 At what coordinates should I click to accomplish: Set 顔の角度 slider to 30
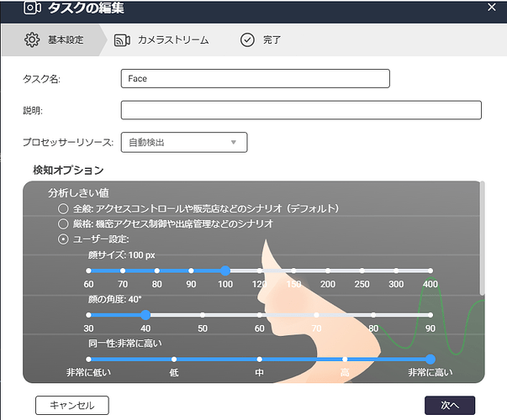(x=88, y=315)
